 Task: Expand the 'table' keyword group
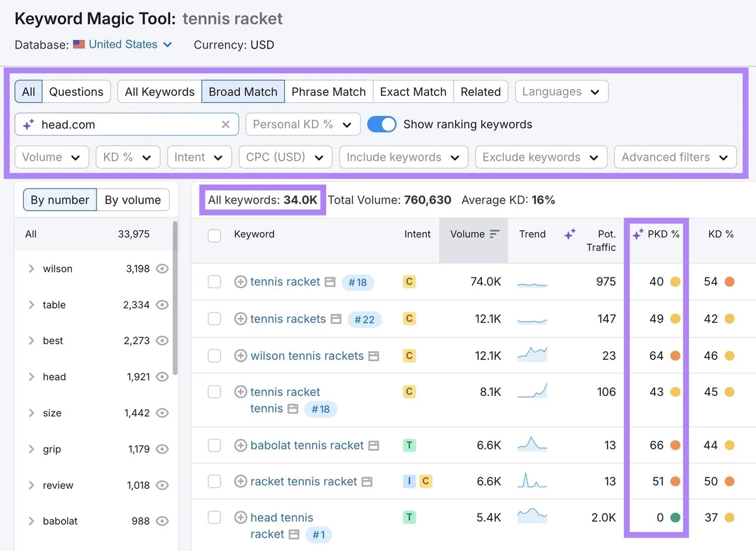point(31,305)
